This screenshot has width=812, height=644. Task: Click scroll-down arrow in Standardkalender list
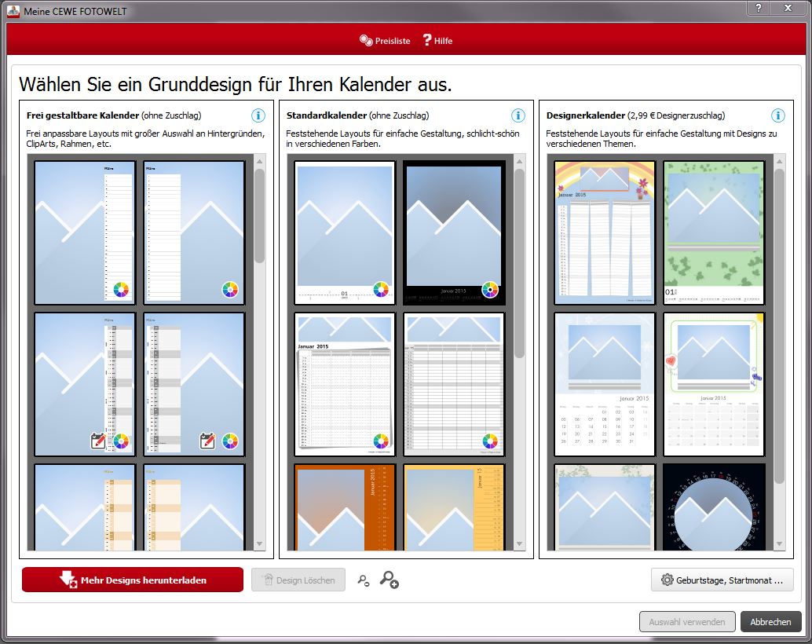(519, 544)
